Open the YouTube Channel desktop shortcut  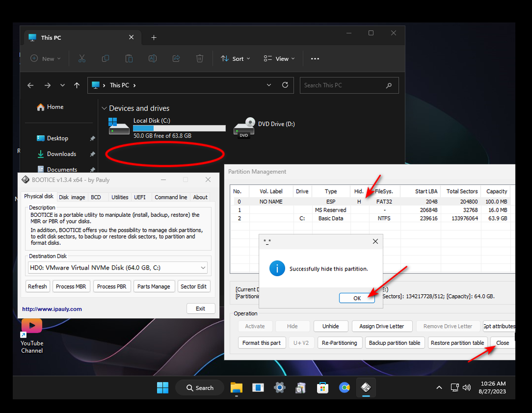pos(32,336)
